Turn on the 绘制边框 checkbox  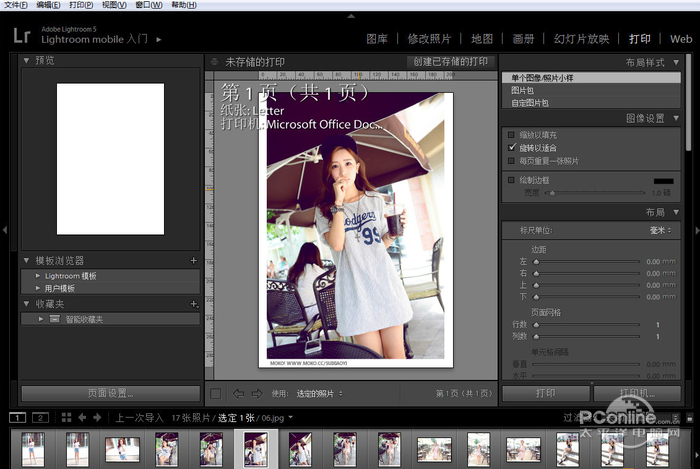click(513, 180)
